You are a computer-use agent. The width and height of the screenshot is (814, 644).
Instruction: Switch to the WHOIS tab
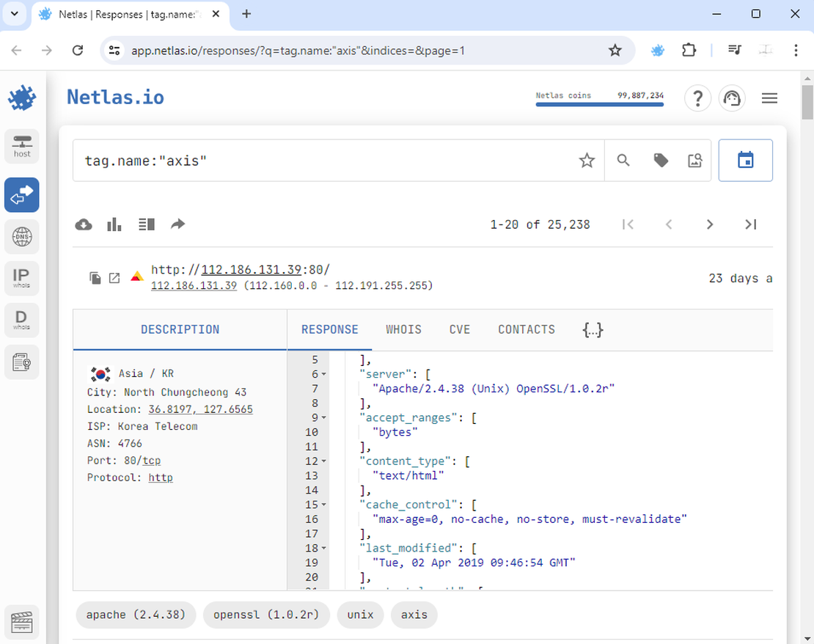[x=403, y=329]
